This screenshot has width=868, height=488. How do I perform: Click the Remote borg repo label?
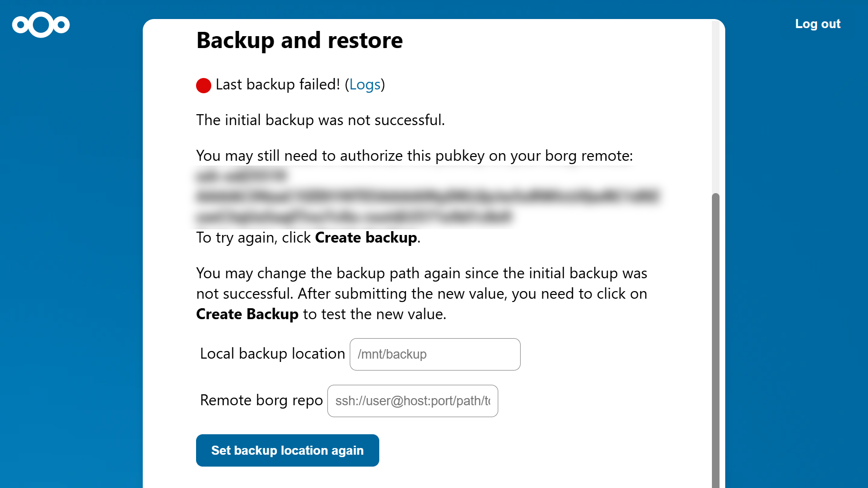(261, 400)
